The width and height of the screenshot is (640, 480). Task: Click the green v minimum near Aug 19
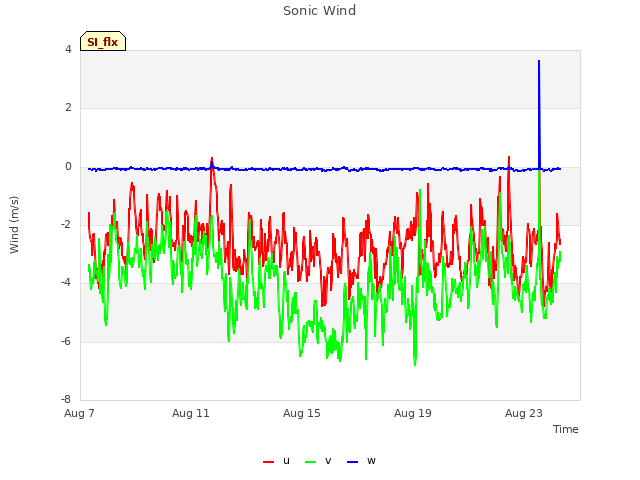[x=415, y=364]
